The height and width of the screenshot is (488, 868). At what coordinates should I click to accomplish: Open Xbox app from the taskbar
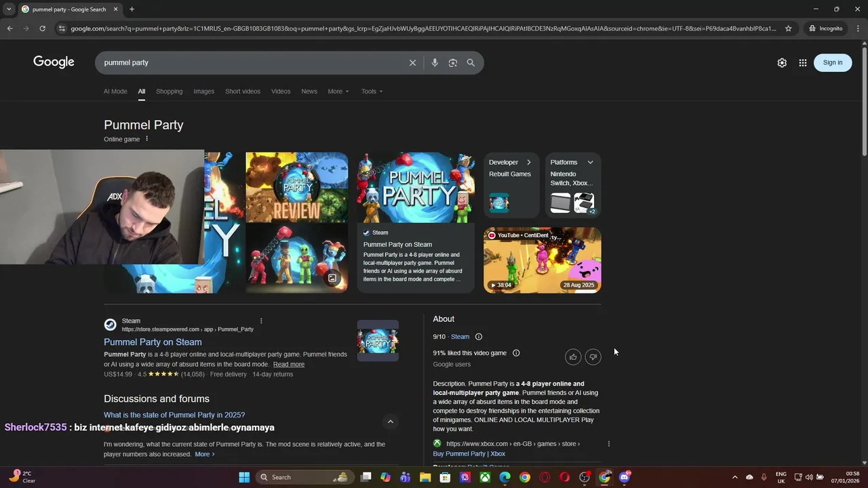click(x=485, y=477)
